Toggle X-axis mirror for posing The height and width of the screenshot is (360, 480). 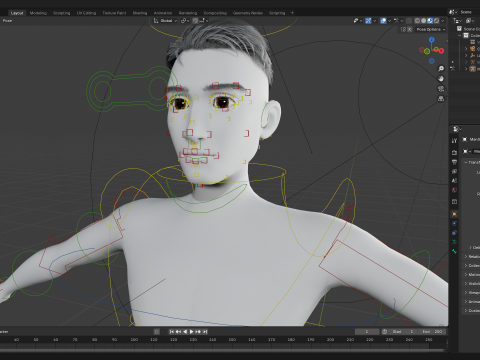click(410, 29)
